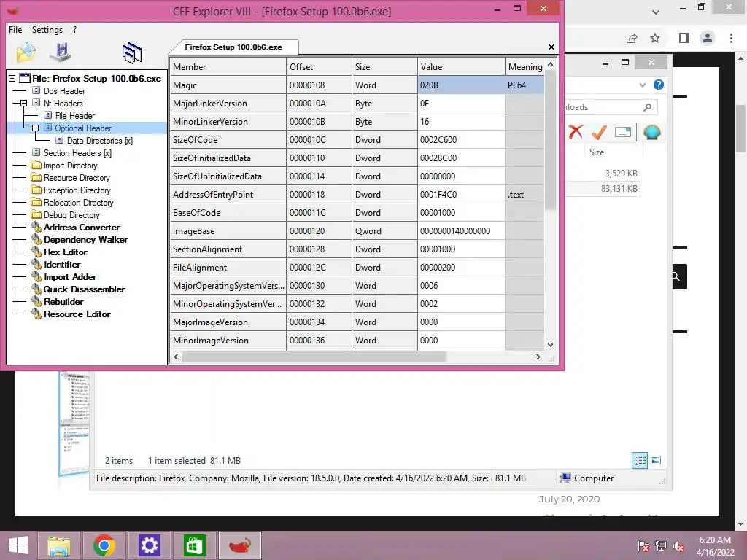Click the ImageBase value 0000000140000000
Screen dimensions: 747x560
click(x=461, y=231)
